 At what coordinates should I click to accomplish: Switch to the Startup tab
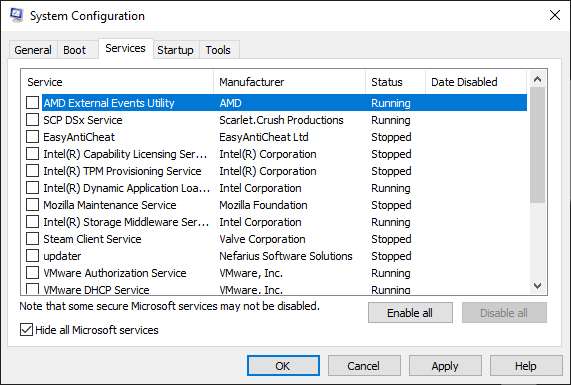point(175,50)
